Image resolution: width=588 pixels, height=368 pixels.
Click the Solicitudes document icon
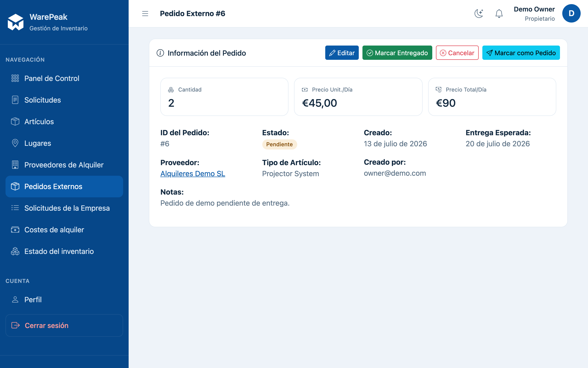coord(15,100)
